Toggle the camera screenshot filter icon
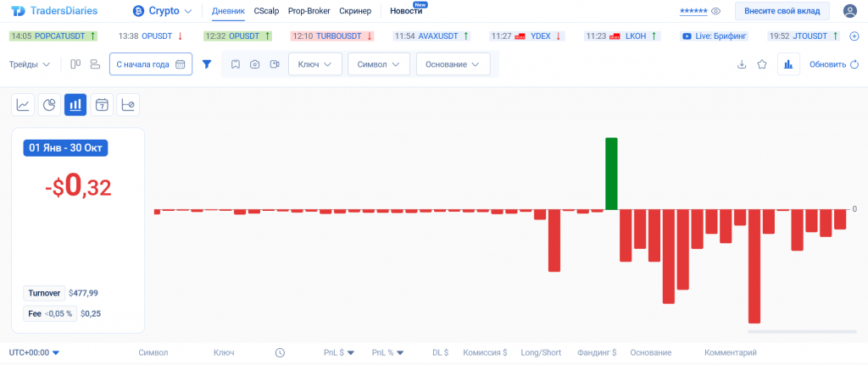 pyautogui.click(x=254, y=64)
